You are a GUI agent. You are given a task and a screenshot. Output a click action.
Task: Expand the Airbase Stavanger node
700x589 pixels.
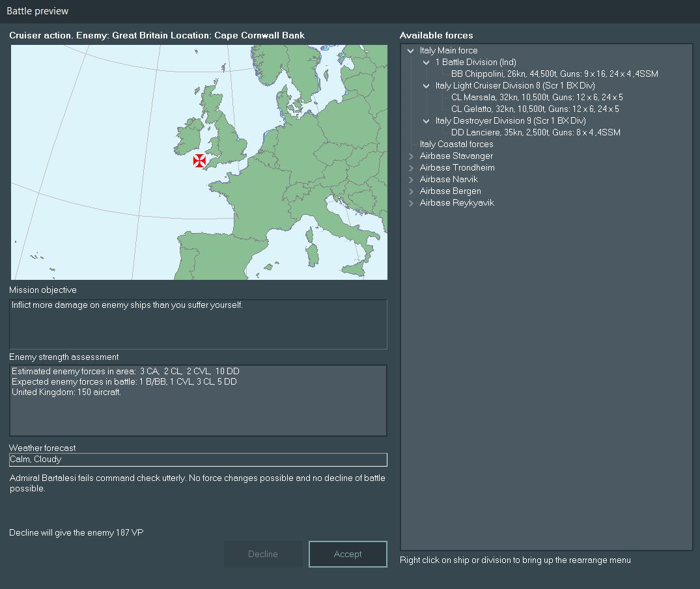[411, 156]
